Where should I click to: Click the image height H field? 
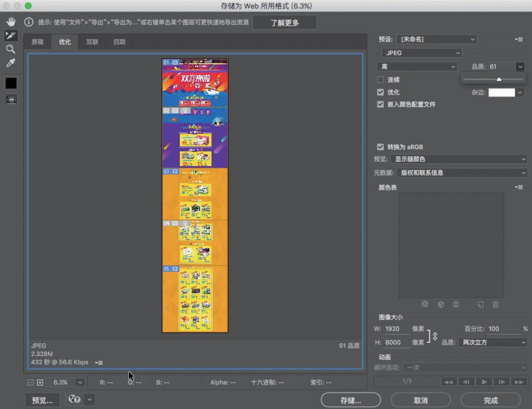click(x=397, y=342)
